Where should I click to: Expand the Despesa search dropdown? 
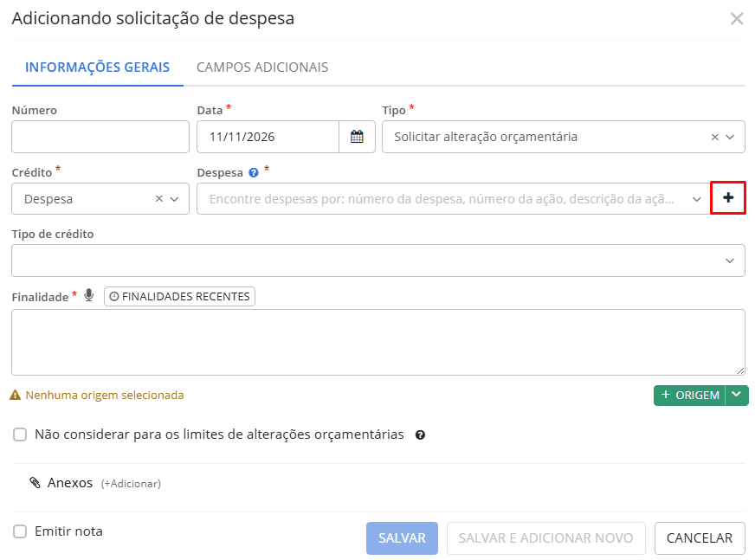pos(698,197)
